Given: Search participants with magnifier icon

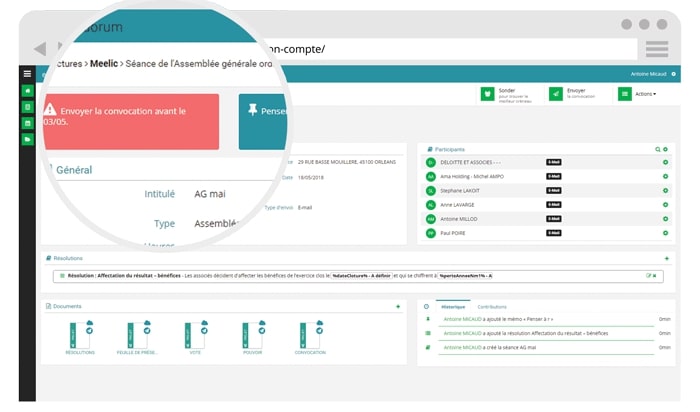Looking at the screenshot, I should click(x=657, y=149).
